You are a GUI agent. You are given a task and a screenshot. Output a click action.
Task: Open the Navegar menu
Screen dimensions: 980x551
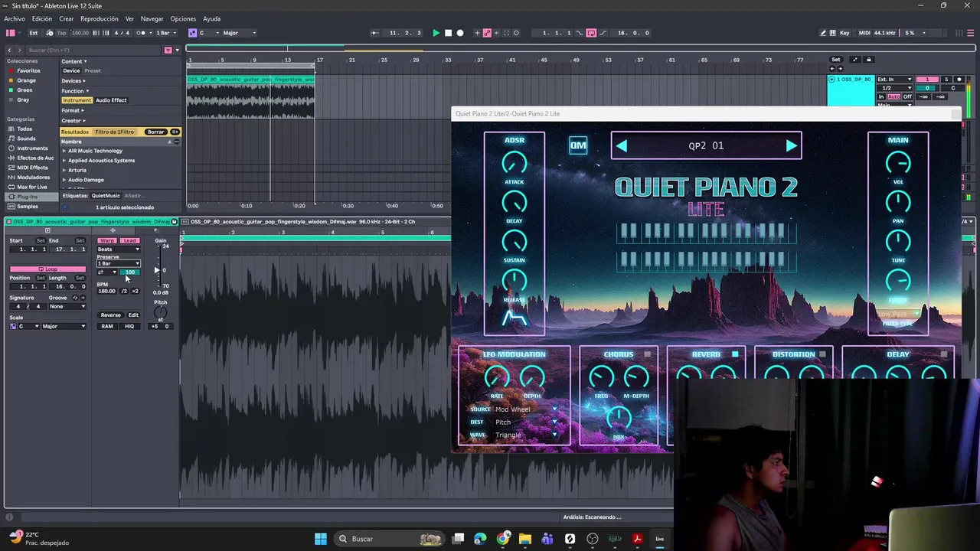click(x=152, y=18)
